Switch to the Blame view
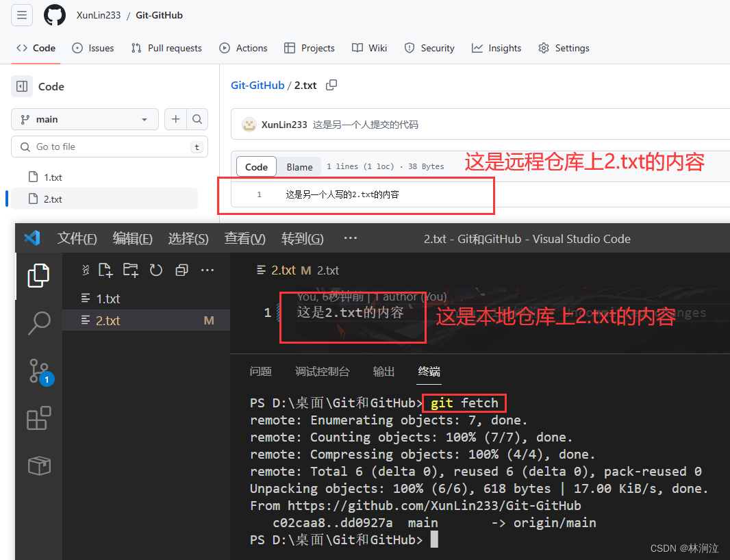 point(299,166)
